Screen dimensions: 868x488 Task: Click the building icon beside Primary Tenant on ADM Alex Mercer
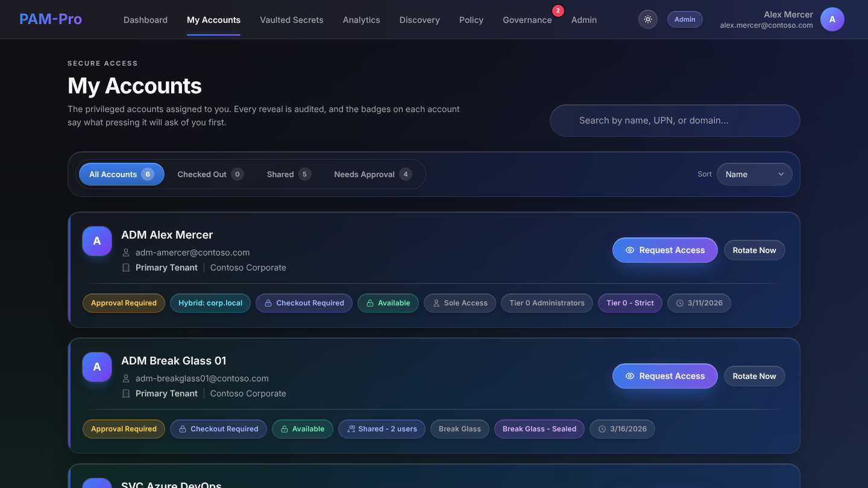[x=126, y=267]
